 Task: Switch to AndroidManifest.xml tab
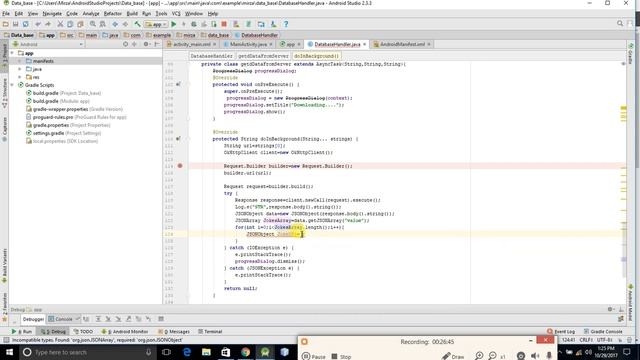[x=402, y=44]
